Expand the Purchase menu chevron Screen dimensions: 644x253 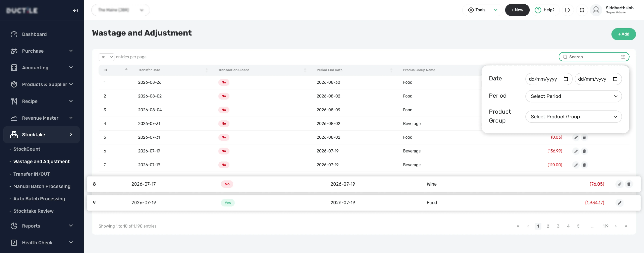point(71,51)
